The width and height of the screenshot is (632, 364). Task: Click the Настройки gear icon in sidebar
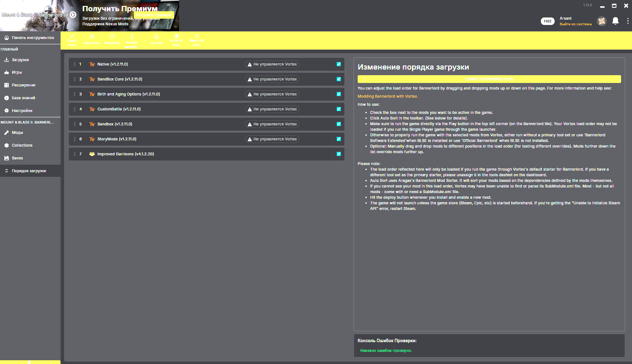pos(7,110)
